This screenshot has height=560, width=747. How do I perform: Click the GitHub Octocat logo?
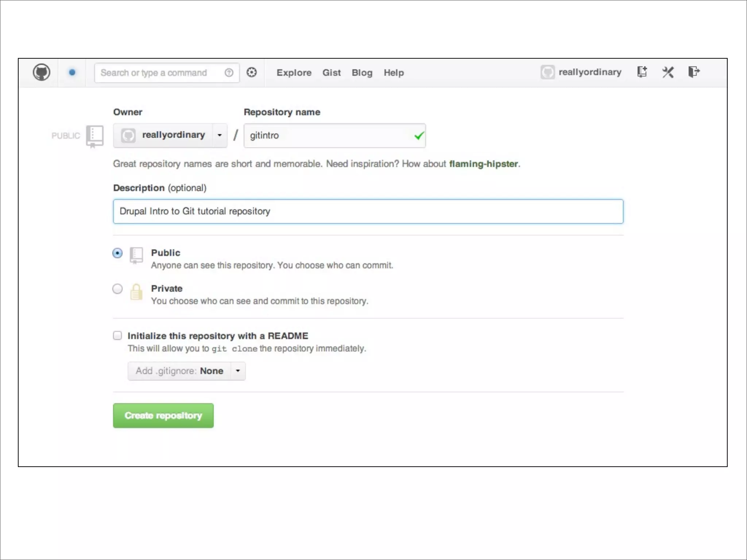coord(42,72)
